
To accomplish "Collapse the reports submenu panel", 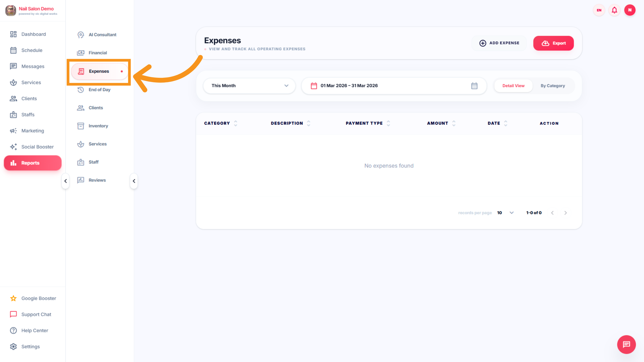I will point(134,181).
